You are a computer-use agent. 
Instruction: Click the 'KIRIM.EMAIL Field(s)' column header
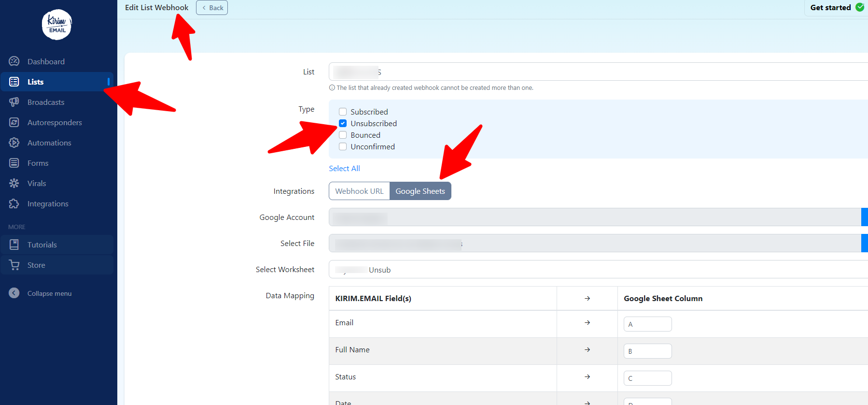click(373, 298)
